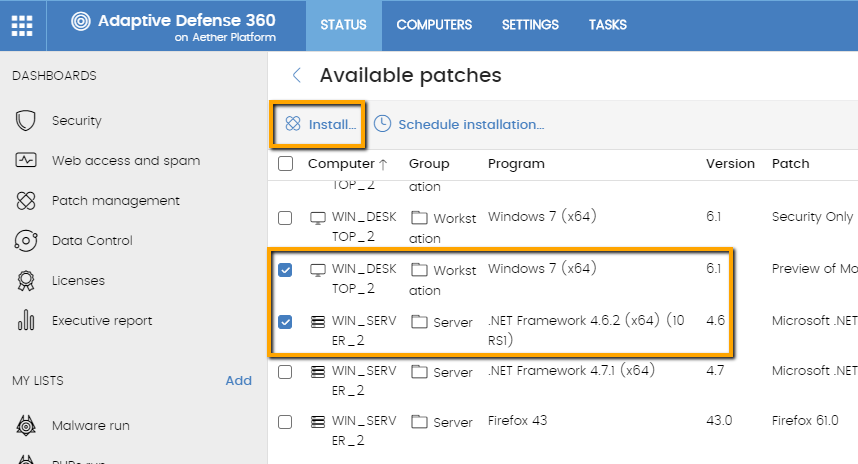Screen dimensions: 858x464
Task: Click the Install patch icon
Action: (x=293, y=124)
